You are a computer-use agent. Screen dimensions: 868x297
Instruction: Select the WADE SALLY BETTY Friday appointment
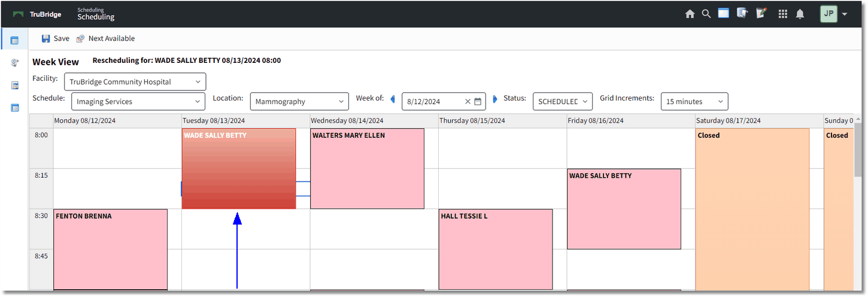624,209
